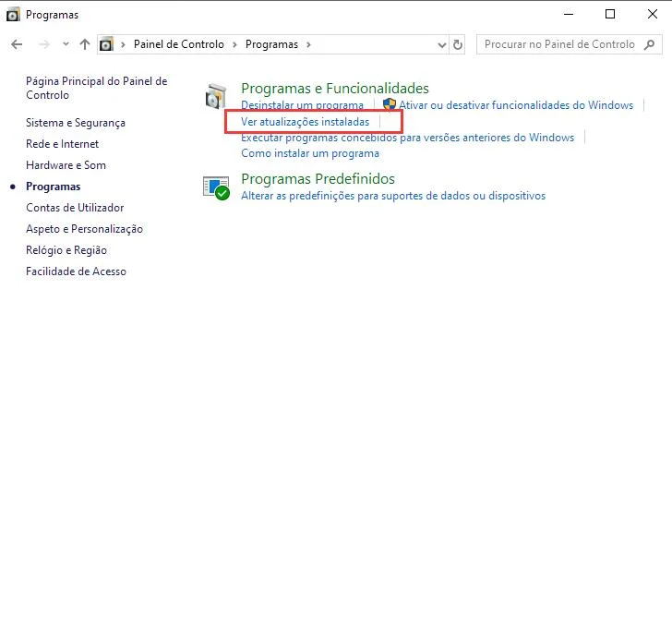Open Ativar ou desativar funcionalidades do Windows
Screen dimensions: 672x639
pyautogui.click(x=516, y=105)
